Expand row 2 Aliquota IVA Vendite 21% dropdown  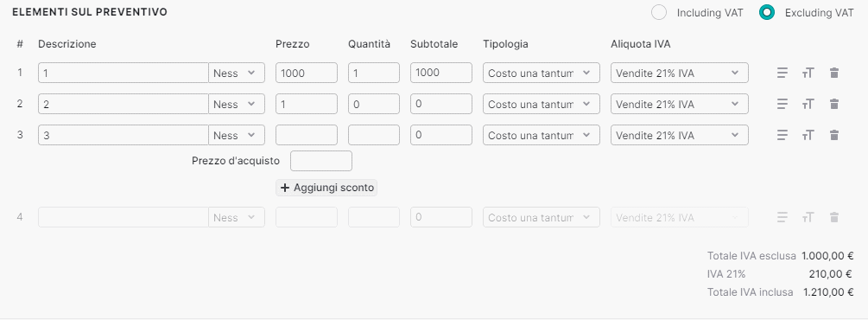679,104
